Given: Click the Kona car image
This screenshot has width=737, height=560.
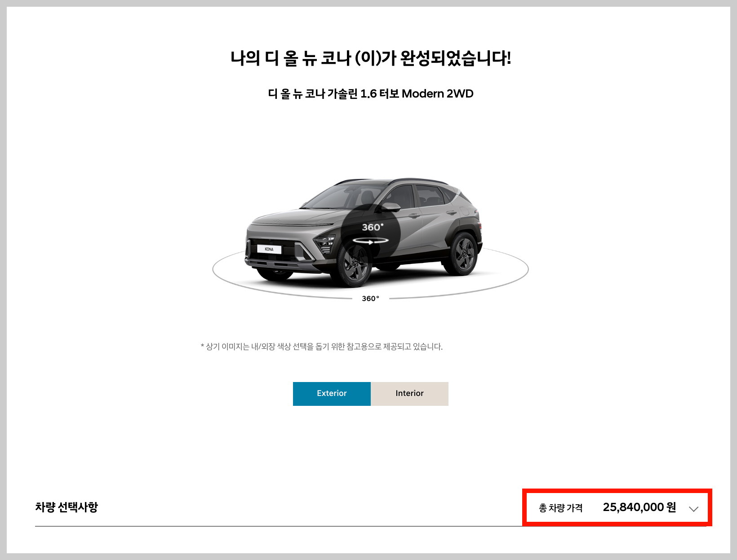Looking at the screenshot, I should (364, 232).
